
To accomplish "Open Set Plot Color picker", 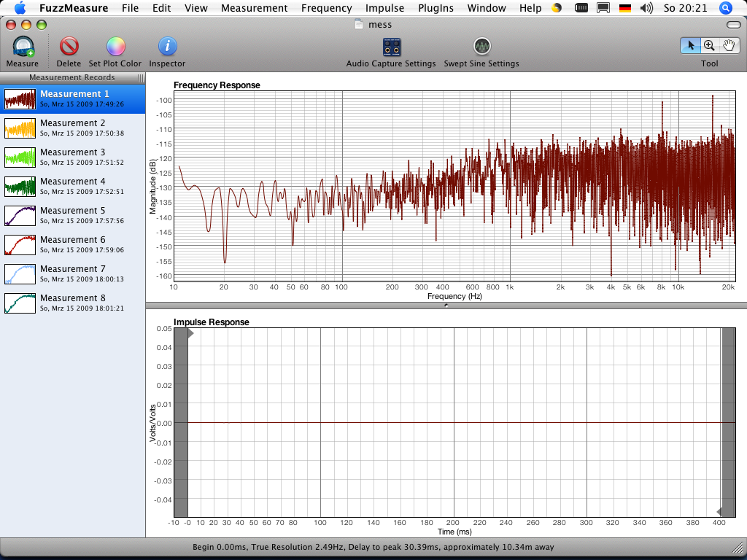I will [115, 47].
